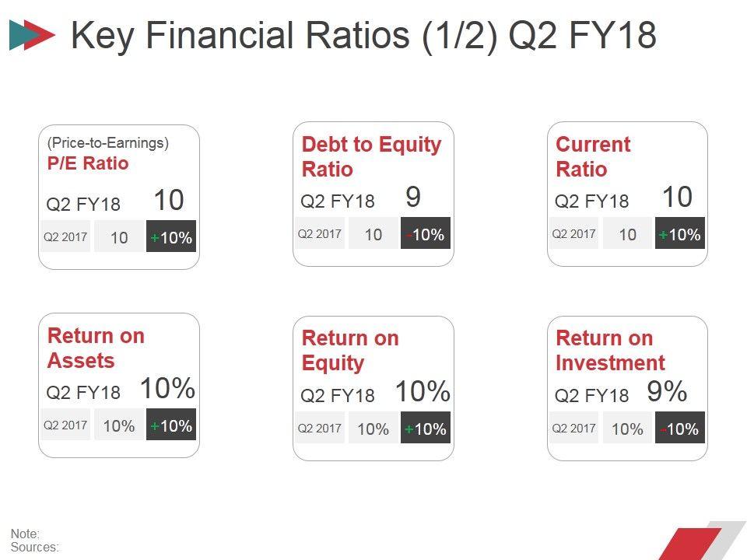Select the Return on Investment heading
This screenshot has width=747, height=560.
click(610, 350)
